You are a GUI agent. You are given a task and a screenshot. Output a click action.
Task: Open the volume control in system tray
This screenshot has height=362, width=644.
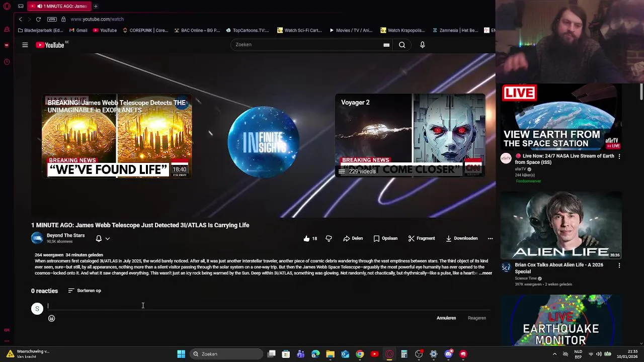(x=599, y=354)
